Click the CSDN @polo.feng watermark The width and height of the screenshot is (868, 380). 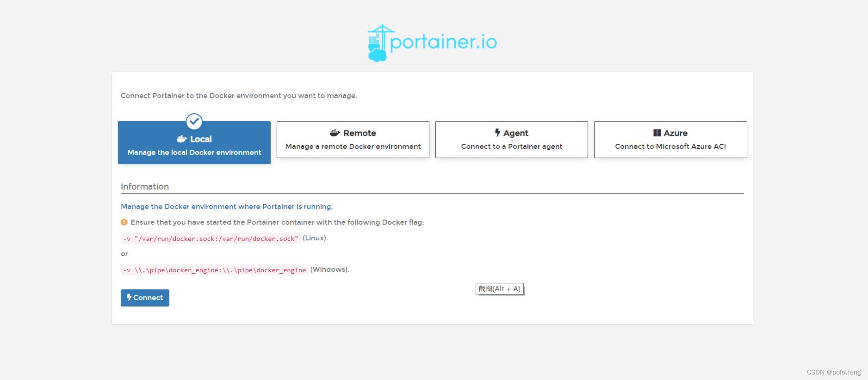[x=834, y=372]
